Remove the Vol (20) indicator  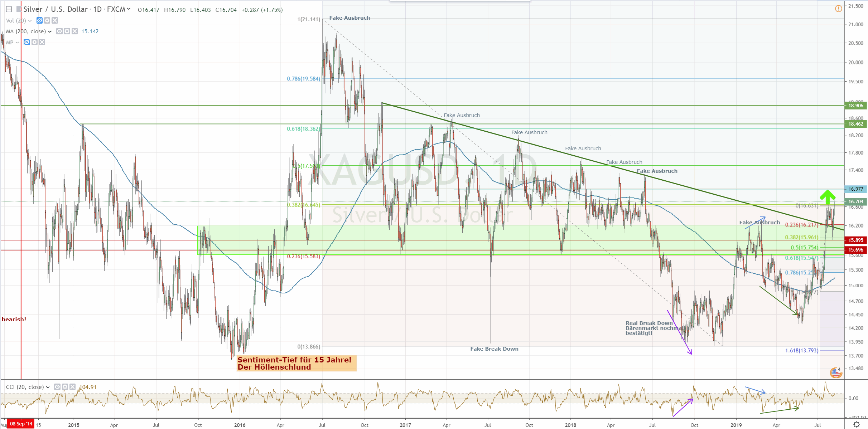[x=55, y=20]
